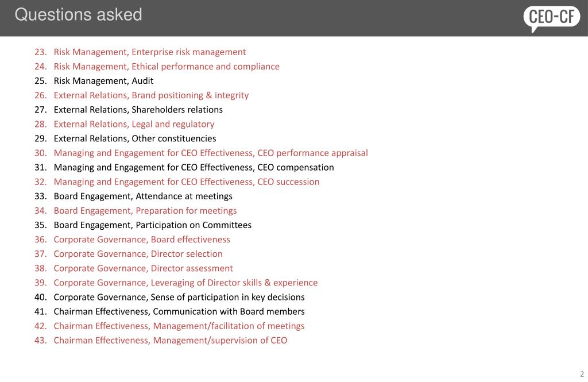The image size is (588, 382).
Task: Click the CEO-CF logo icon
Action: tap(551, 18)
